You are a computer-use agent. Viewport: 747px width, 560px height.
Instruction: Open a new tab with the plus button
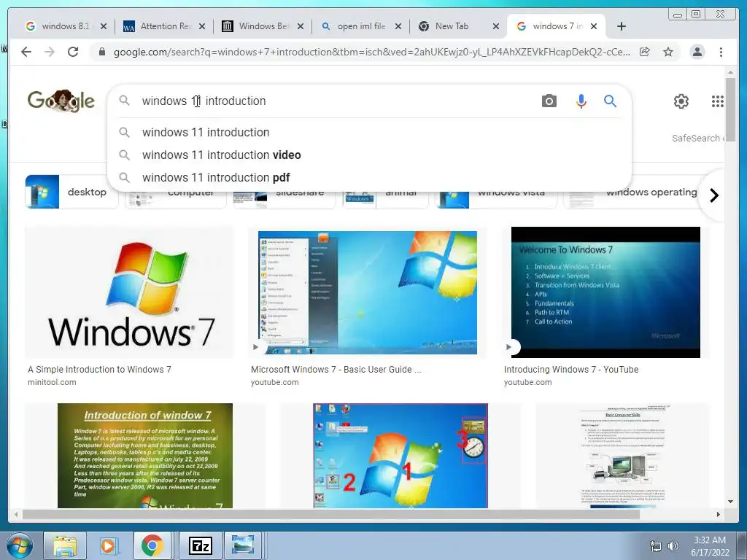(x=622, y=26)
